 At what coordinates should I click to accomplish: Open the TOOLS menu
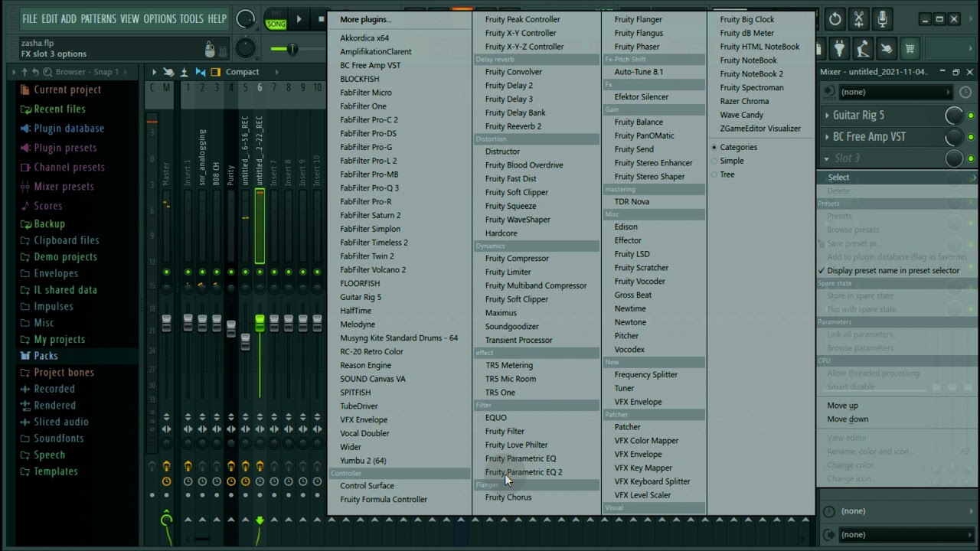point(191,18)
